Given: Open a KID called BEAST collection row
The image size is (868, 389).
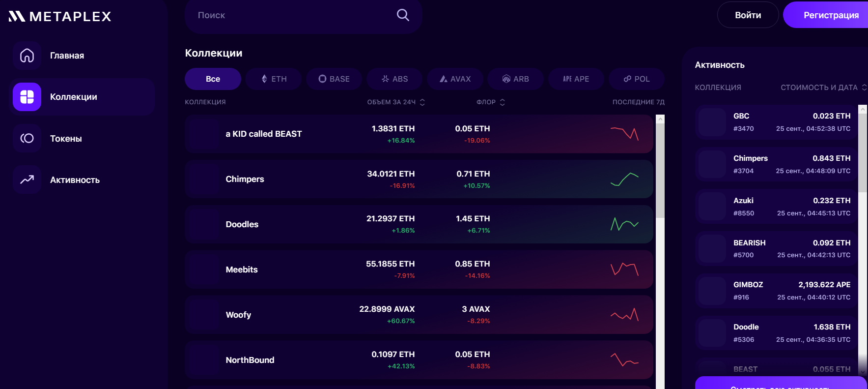Looking at the screenshot, I should (419, 134).
